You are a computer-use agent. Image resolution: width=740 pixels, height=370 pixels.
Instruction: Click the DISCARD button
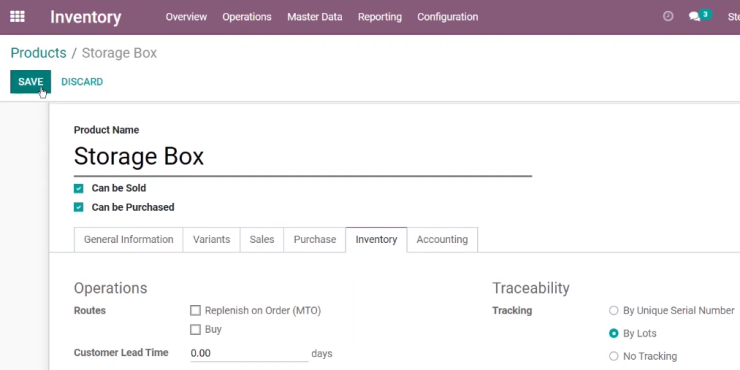click(x=82, y=82)
